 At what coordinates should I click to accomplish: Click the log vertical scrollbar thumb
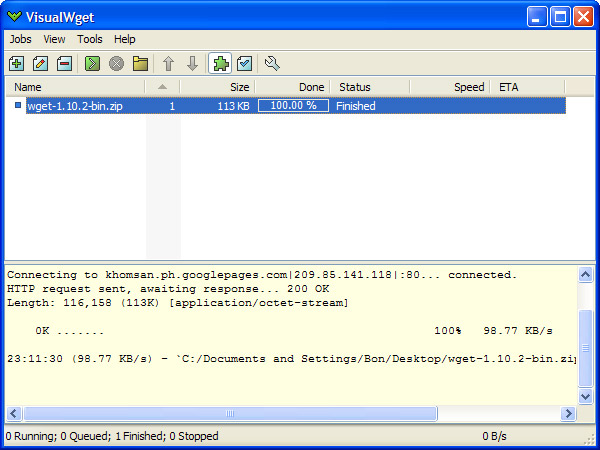(585, 348)
